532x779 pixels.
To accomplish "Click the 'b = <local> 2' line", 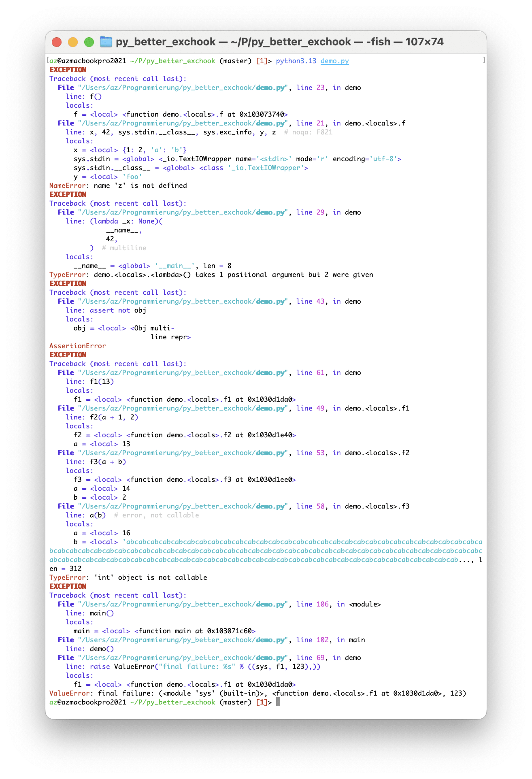I will point(100,497).
